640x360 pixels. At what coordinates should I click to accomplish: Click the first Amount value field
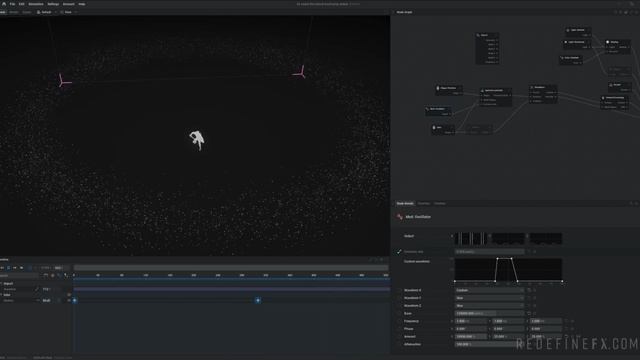click(471, 337)
